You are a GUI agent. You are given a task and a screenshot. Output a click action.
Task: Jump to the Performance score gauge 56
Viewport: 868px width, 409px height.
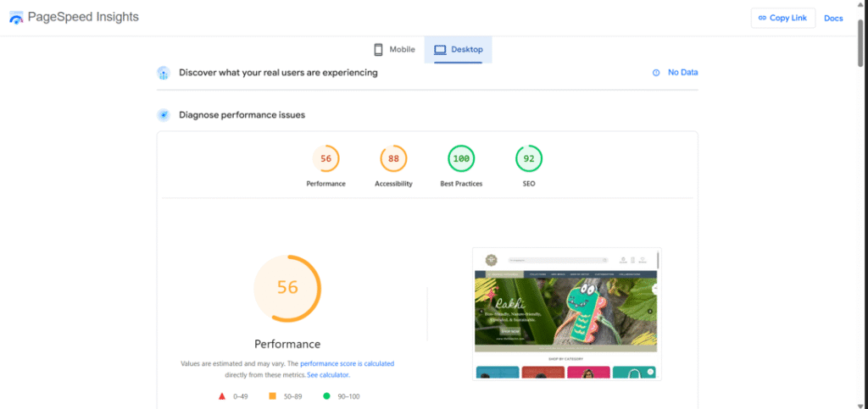coord(325,158)
